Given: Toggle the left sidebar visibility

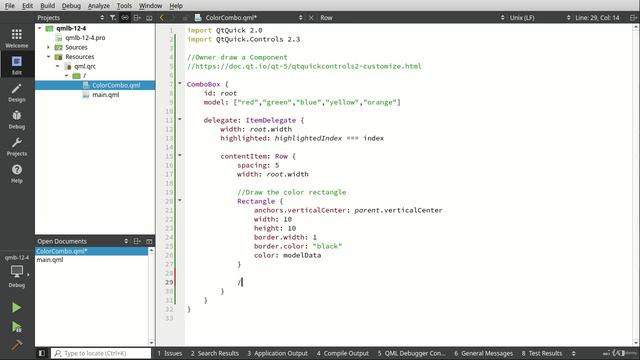Looking at the screenshot, I should pos(42,353).
